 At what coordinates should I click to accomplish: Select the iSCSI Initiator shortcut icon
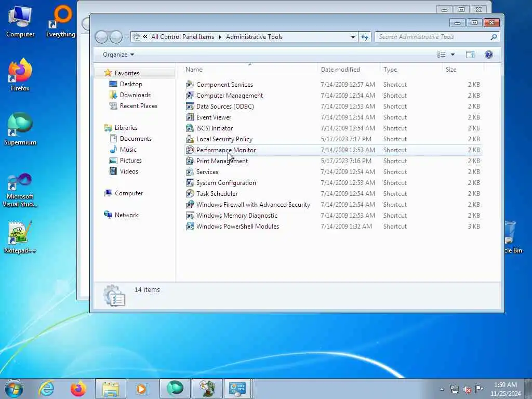click(x=190, y=128)
